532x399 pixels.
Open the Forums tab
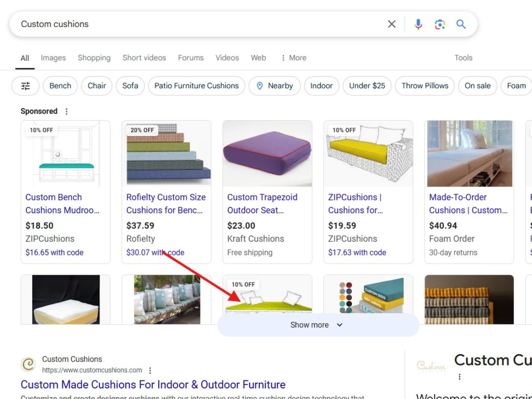tap(191, 58)
